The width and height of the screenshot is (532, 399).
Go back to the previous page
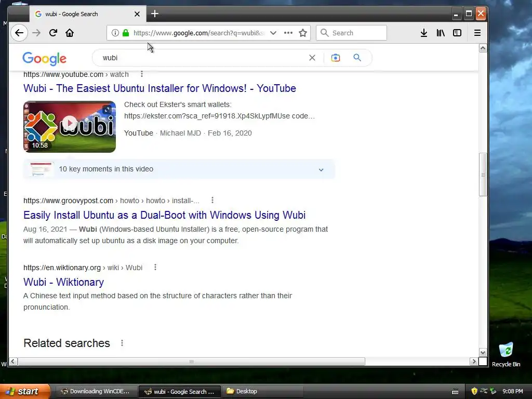pyautogui.click(x=19, y=33)
